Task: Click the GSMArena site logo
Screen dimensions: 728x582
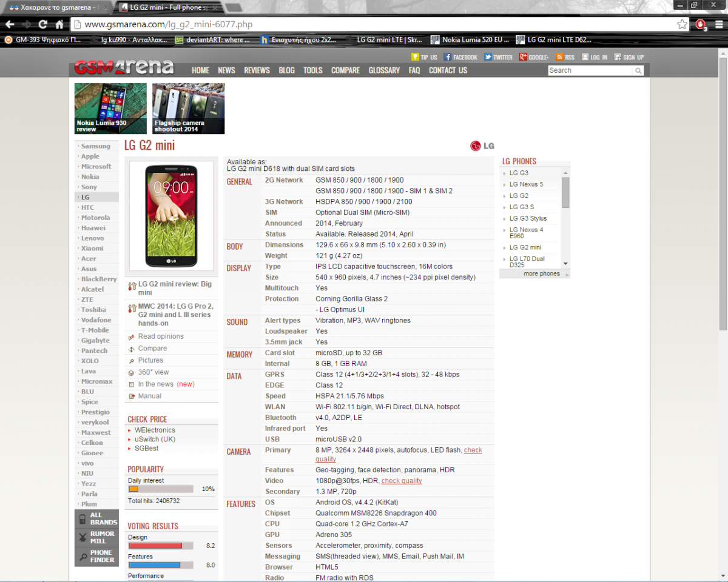Action: click(124, 67)
